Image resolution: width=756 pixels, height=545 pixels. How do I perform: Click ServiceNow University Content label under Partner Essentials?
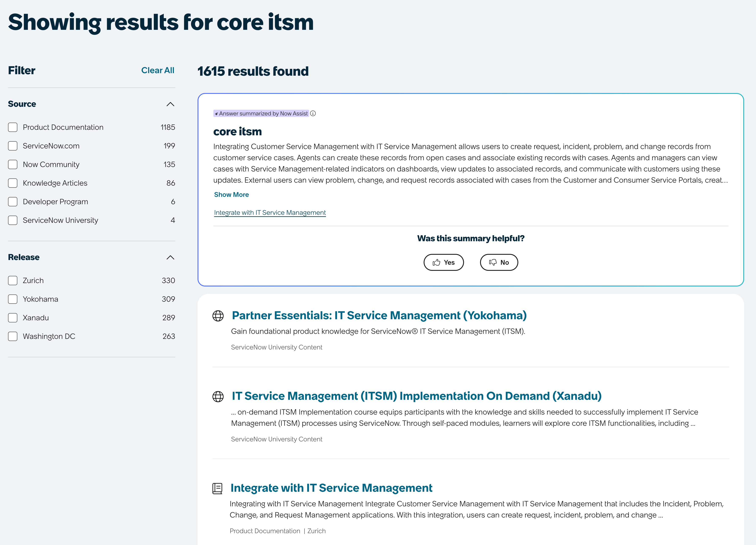[277, 347]
